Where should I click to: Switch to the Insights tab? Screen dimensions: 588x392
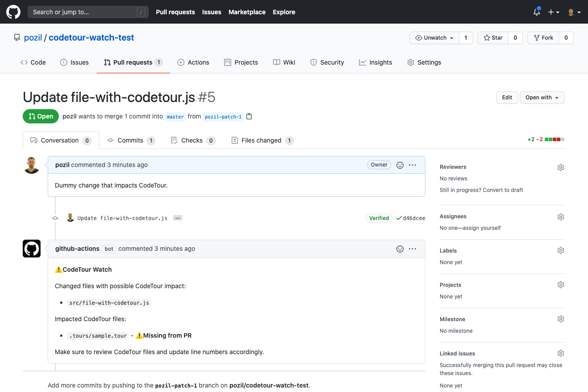pos(376,62)
